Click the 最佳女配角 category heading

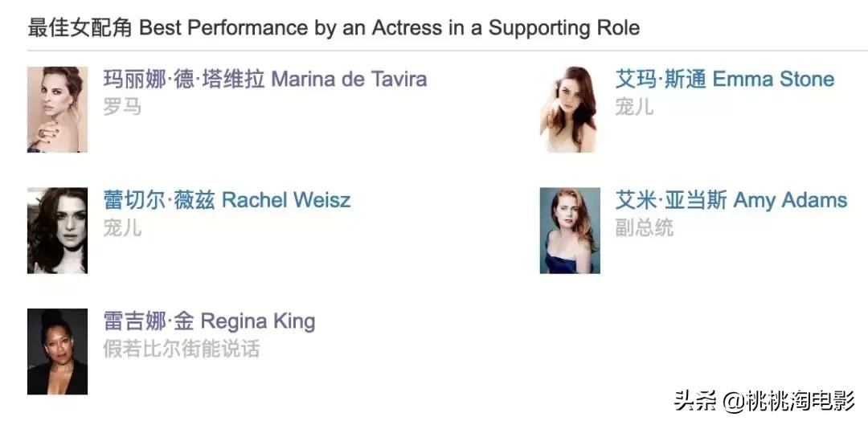click(x=80, y=28)
